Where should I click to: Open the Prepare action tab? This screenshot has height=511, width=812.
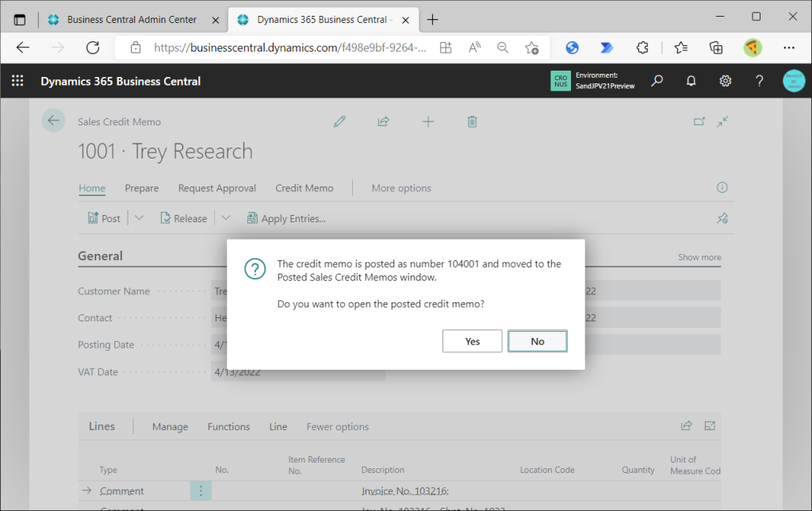point(141,188)
